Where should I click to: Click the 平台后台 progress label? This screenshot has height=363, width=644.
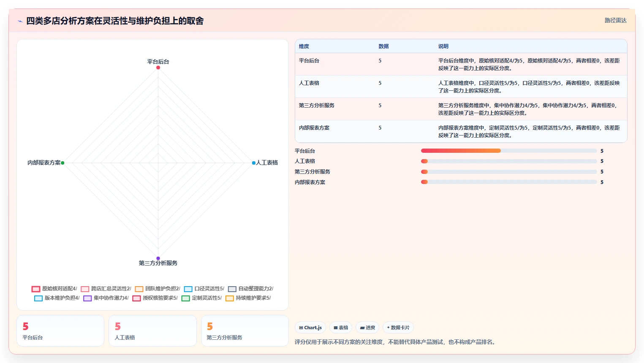(x=305, y=151)
